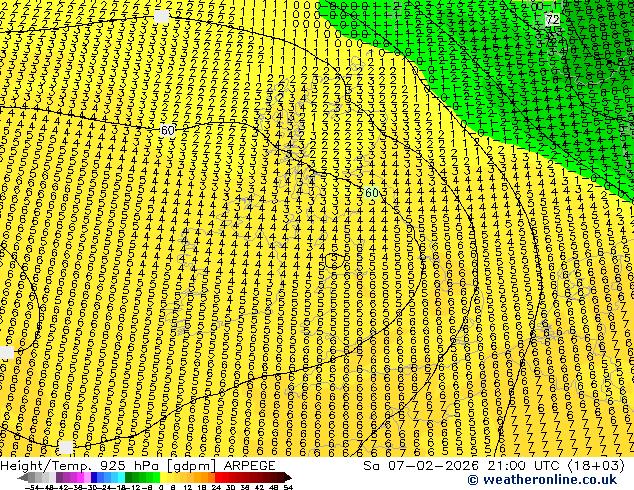
Task: Click the 60 contour label with white background
Action: (167, 130)
